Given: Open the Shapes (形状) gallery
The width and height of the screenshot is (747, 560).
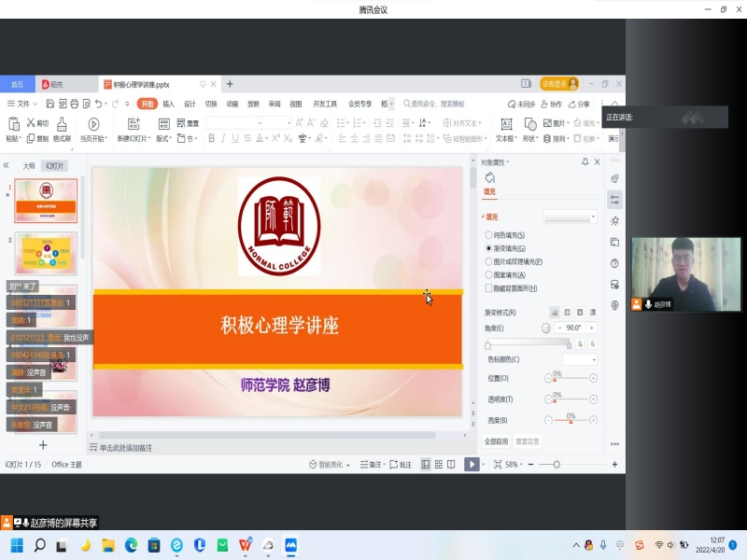Looking at the screenshot, I should pyautogui.click(x=529, y=130).
